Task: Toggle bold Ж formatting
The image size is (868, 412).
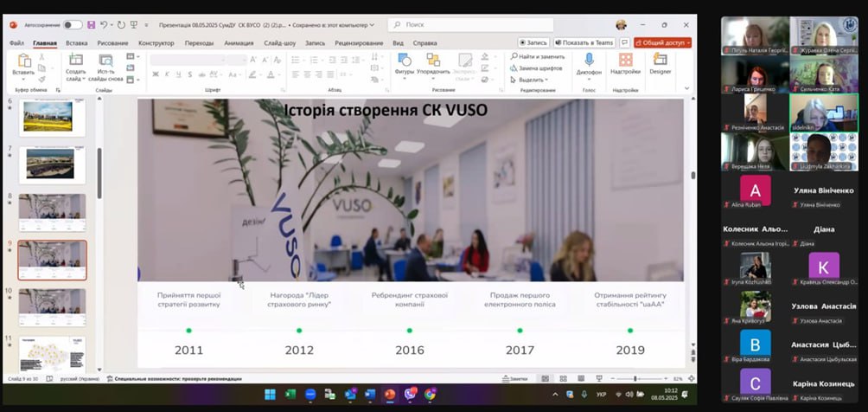Action: [x=156, y=74]
